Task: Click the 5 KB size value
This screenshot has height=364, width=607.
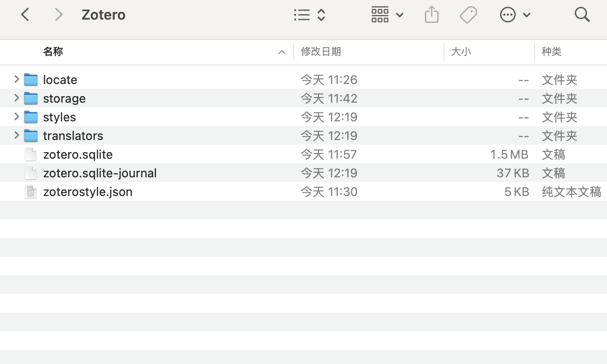Action: (x=516, y=192)
